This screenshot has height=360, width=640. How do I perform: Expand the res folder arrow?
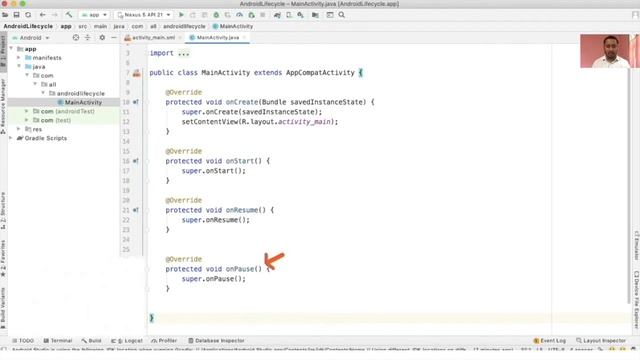pyautogui.click(x=19, y=129)
